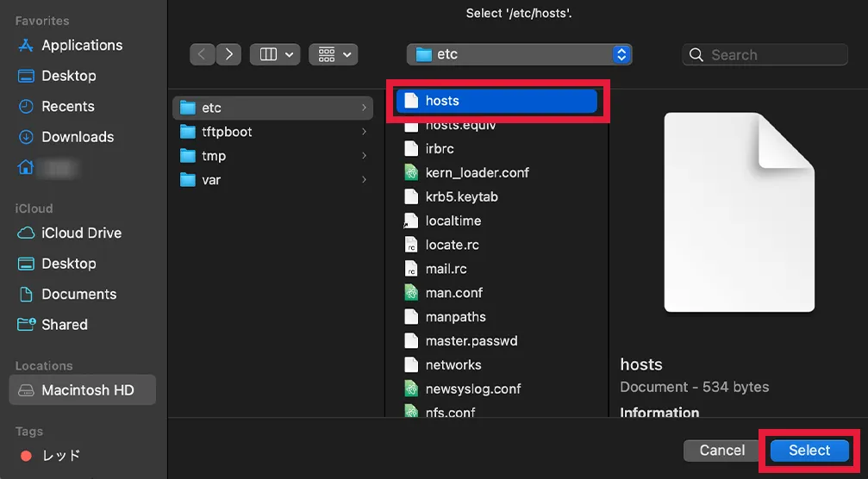Select the var folder
Screen dimensions: 868x479
click(272, 180)
